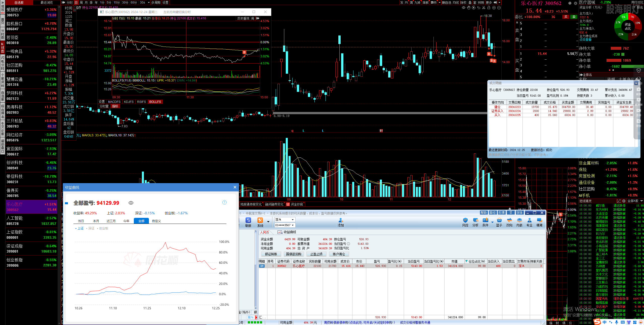Click the 账户清仓 button
The image size is (644, 325).
tap(339, 254)
